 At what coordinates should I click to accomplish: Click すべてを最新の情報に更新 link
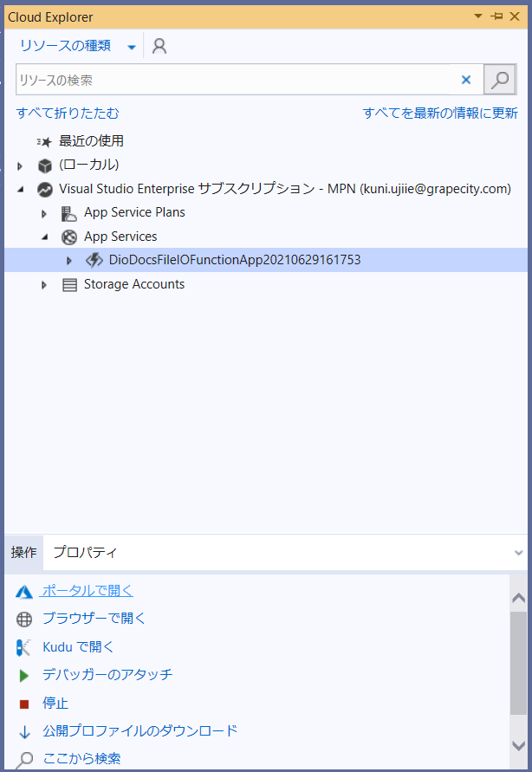click(440, 114)
